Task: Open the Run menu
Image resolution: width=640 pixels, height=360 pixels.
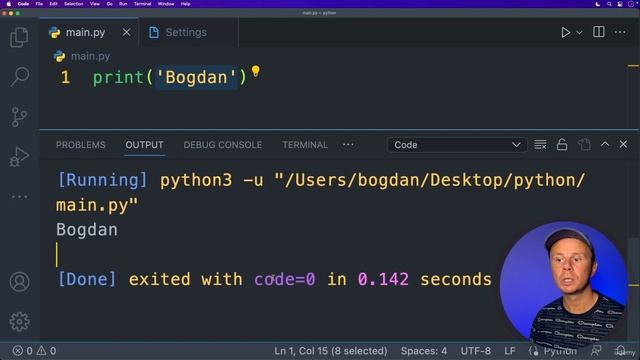Action: coord(123,4)
